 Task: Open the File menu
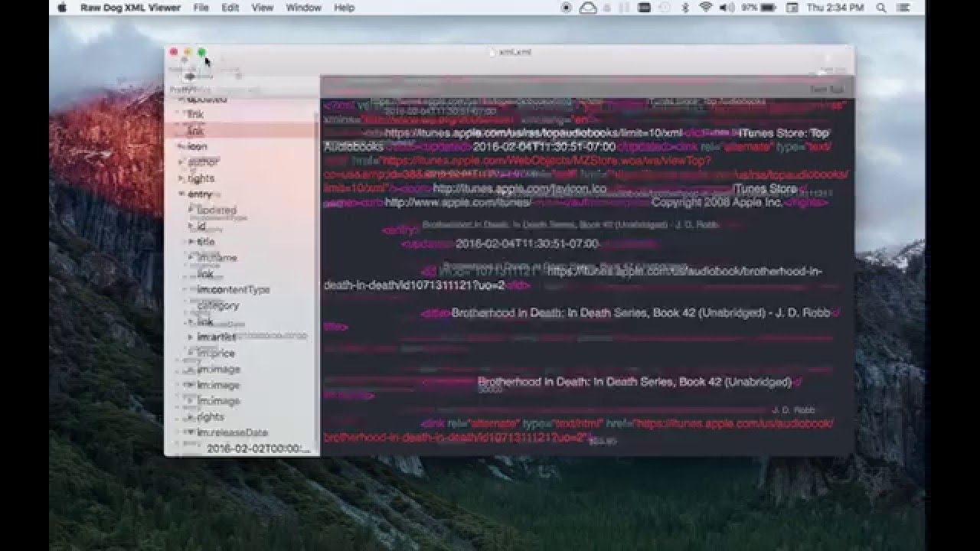[201, 8]
